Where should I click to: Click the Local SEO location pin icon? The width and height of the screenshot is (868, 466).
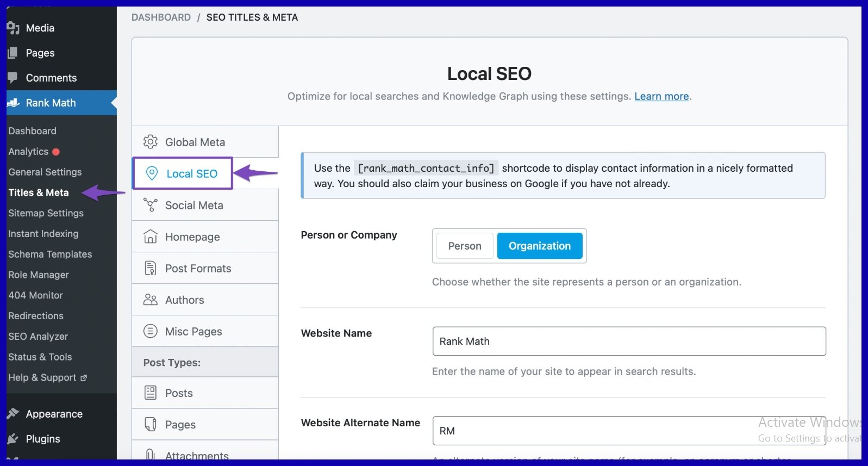tap(152, 173)
